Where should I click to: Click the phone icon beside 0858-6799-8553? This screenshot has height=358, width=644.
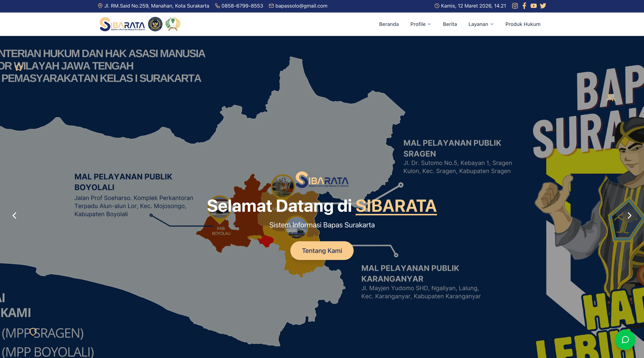click(x=217, y=6)
